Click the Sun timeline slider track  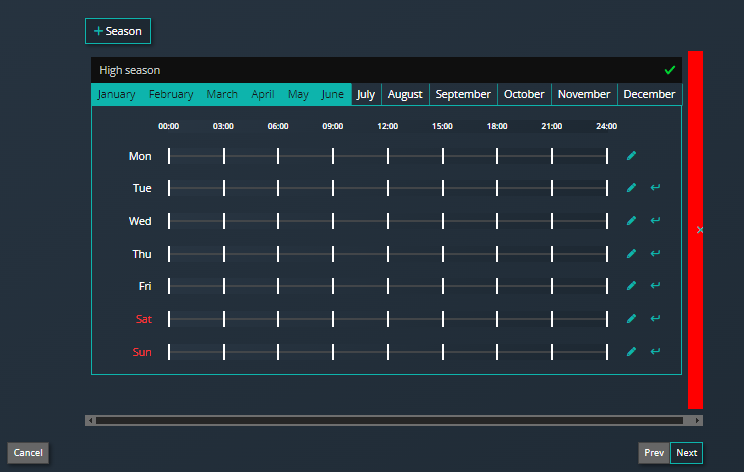[x=388, y=352]
